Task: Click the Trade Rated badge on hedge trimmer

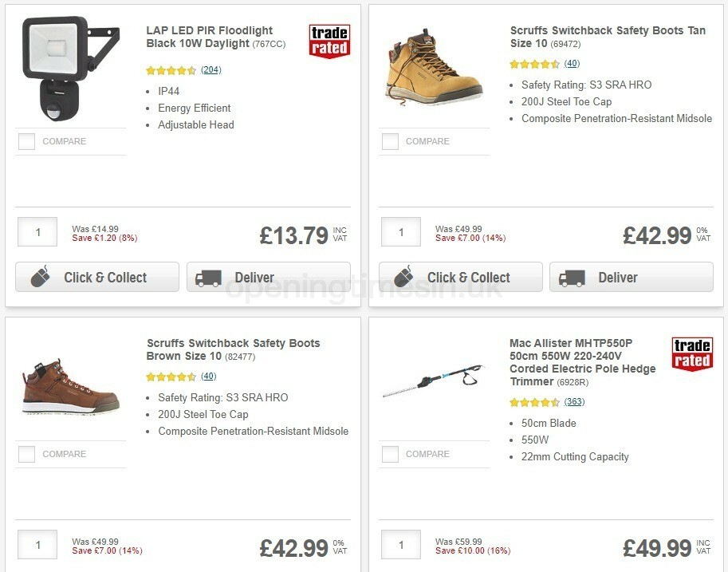Action: tap(692, 352)
